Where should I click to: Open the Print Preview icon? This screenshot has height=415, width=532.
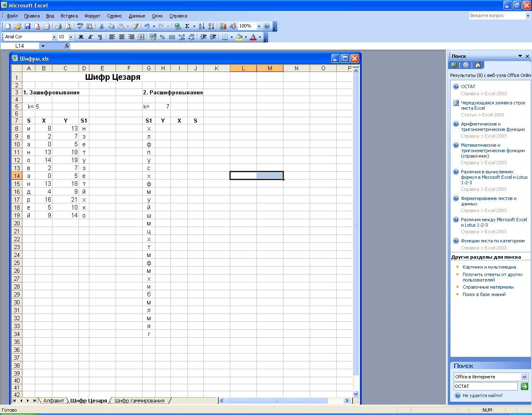pyautogui.click(x=68, y=26)
